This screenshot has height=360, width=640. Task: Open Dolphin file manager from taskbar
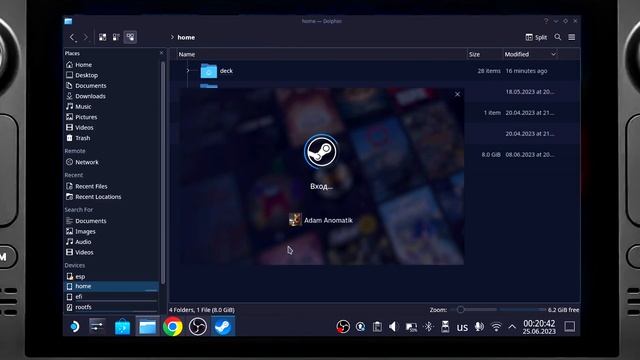click(147, 327)
